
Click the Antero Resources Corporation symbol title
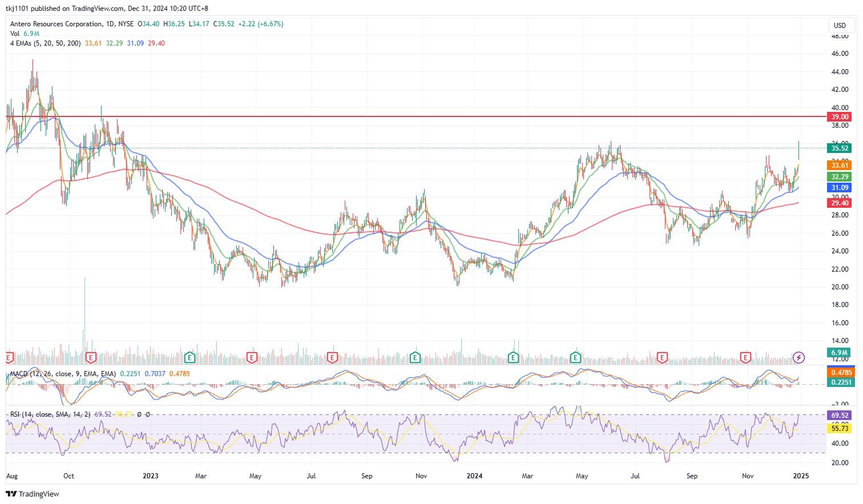coord(57,24)
